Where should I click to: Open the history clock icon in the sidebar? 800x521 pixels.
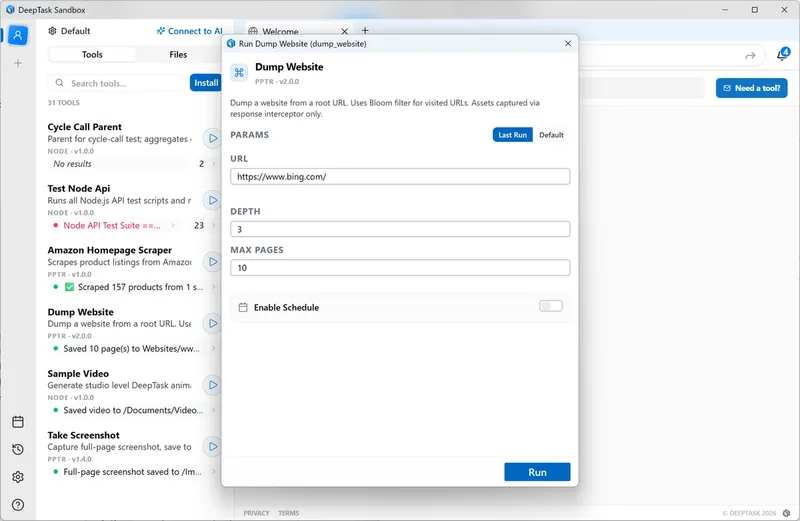(x=18, y=450)
